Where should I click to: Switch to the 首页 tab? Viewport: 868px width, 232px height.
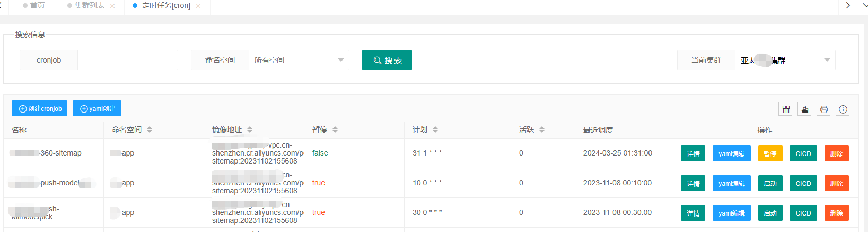pos(34,5)
